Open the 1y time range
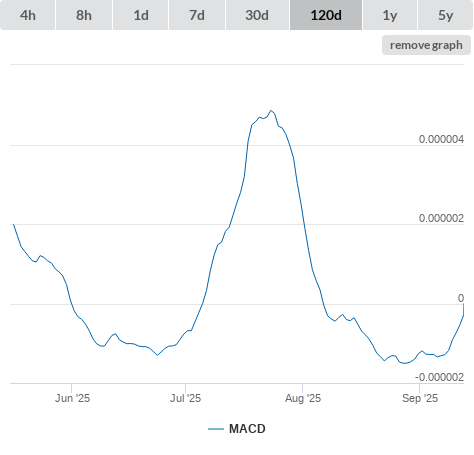The width and height of the screenshot is (474, 455). coord(390,15)
